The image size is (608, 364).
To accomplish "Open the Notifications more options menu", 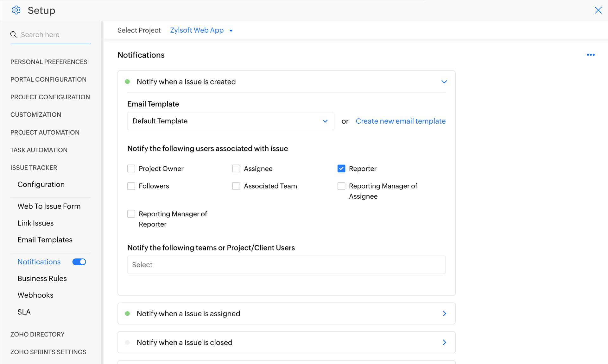I will [x=591, y=55].
